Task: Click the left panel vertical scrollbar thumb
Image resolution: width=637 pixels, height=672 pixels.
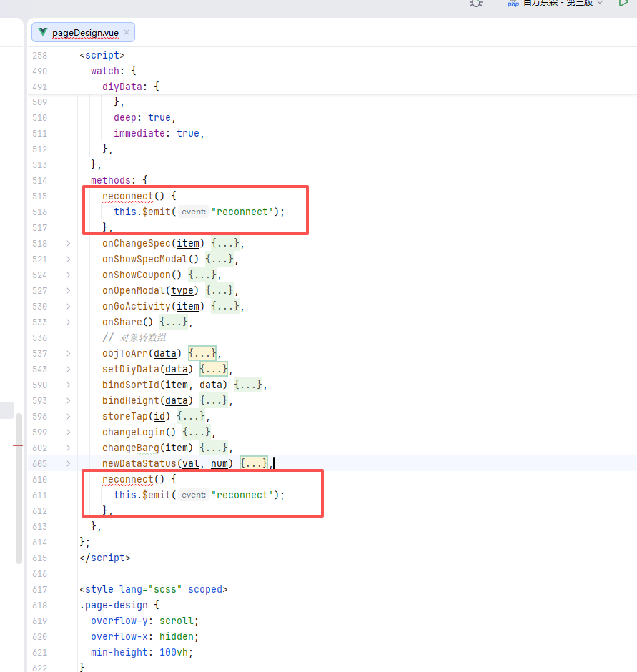Action: [19, 488]
